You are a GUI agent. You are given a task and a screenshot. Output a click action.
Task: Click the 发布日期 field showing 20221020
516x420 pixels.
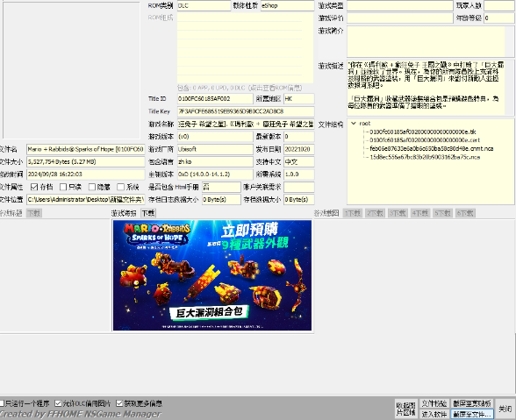(x=298, y=149)
